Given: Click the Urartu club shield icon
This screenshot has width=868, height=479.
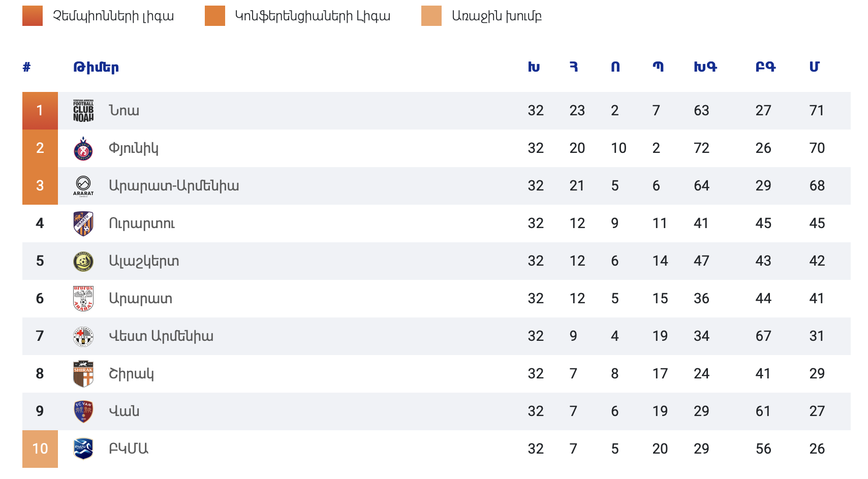Looking at the screenshot, I should click(83, 223).
